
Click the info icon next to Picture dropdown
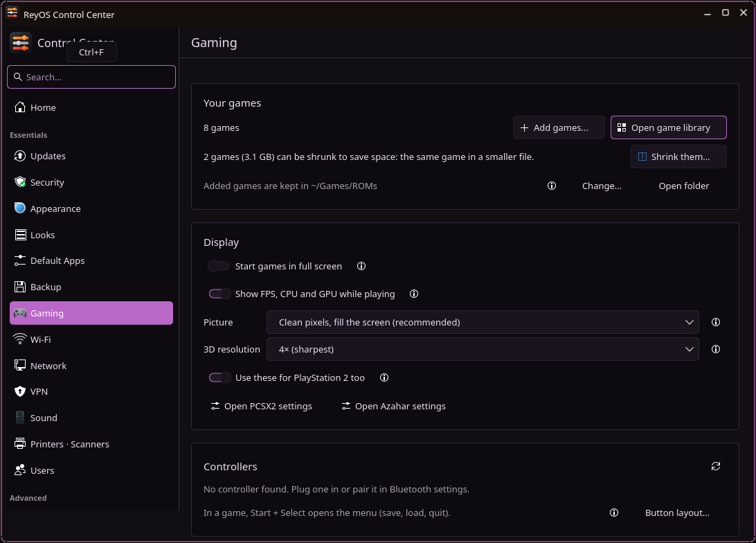pyautogui.click(x=716, y=322)
